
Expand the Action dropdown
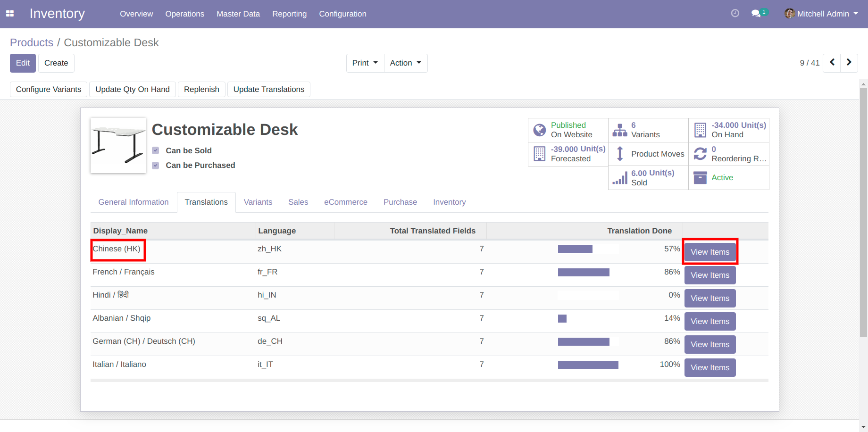(x=406, y=63)
